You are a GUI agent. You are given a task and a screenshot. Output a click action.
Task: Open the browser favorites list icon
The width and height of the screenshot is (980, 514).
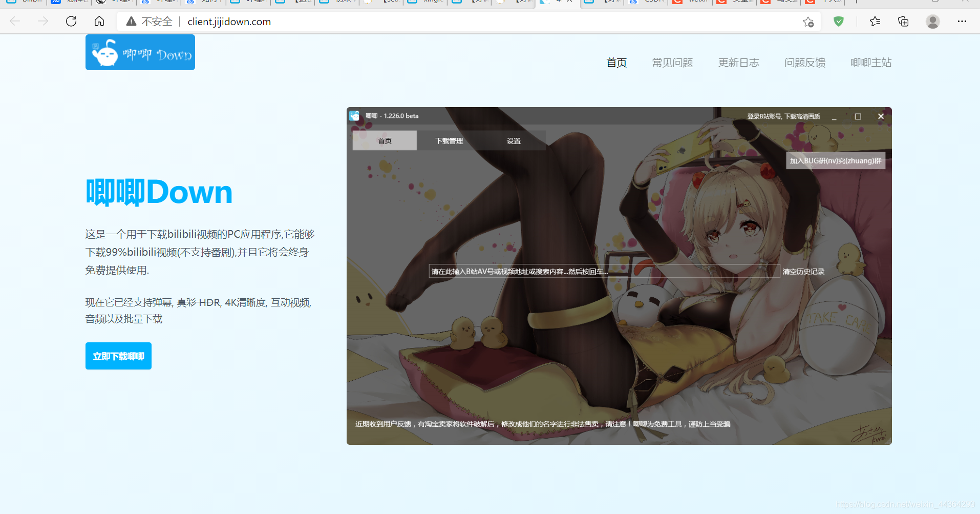(875, 22)
